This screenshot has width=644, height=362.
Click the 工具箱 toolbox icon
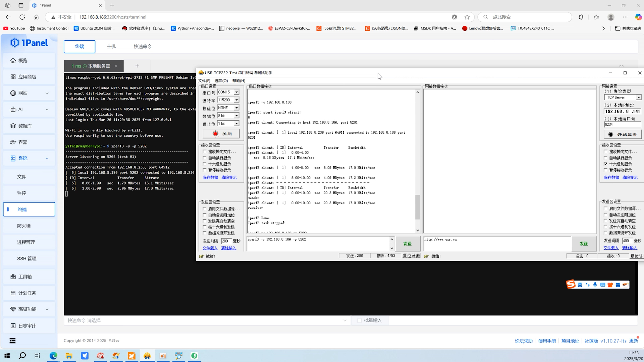[x=13, y=277]
